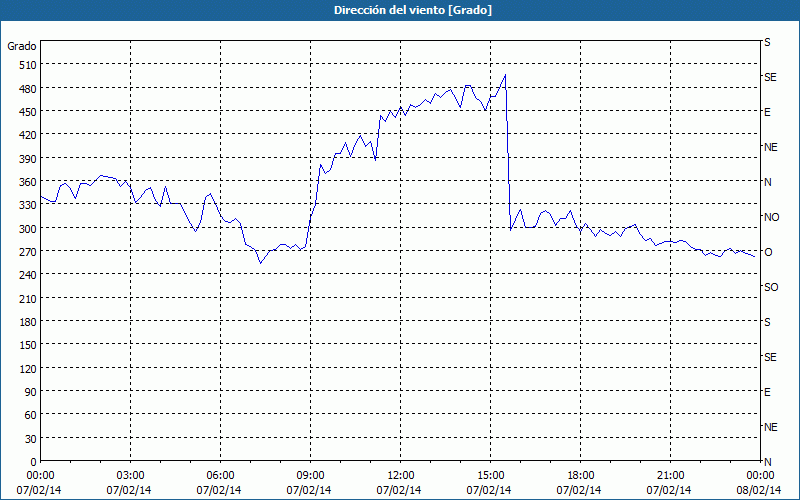Select the "E" compass label beside 450 gridline
Viewport: 800px width, 500px height.
click(x=767, y=112)
